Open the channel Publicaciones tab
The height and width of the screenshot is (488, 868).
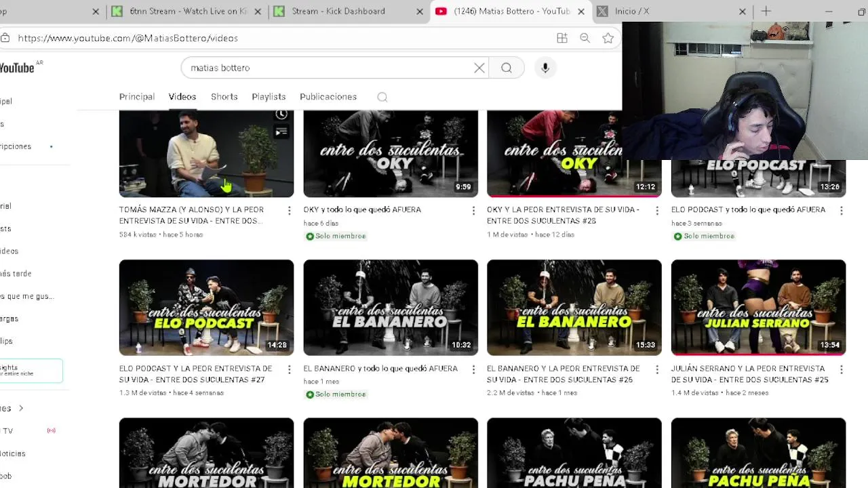coord(328,97)
